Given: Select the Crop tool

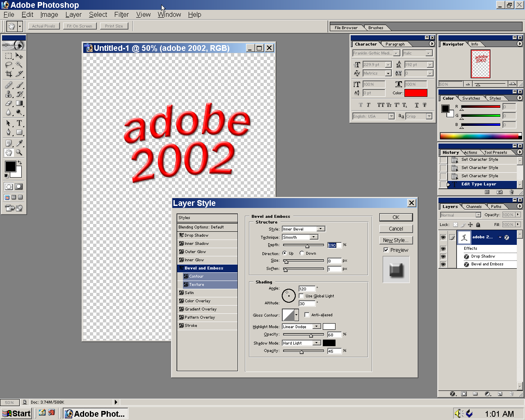Looking at the screenshot, I should [x=9, y=74].
